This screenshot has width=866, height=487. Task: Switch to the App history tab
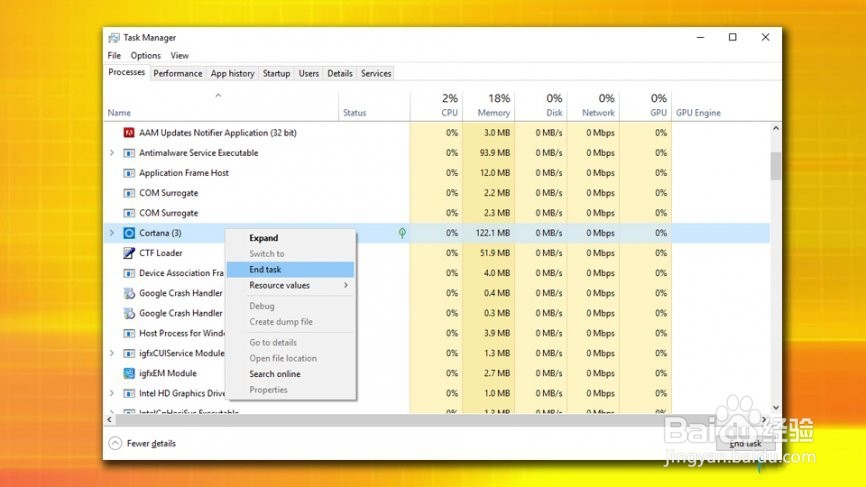pyautogui.click(x=233, y=73)
